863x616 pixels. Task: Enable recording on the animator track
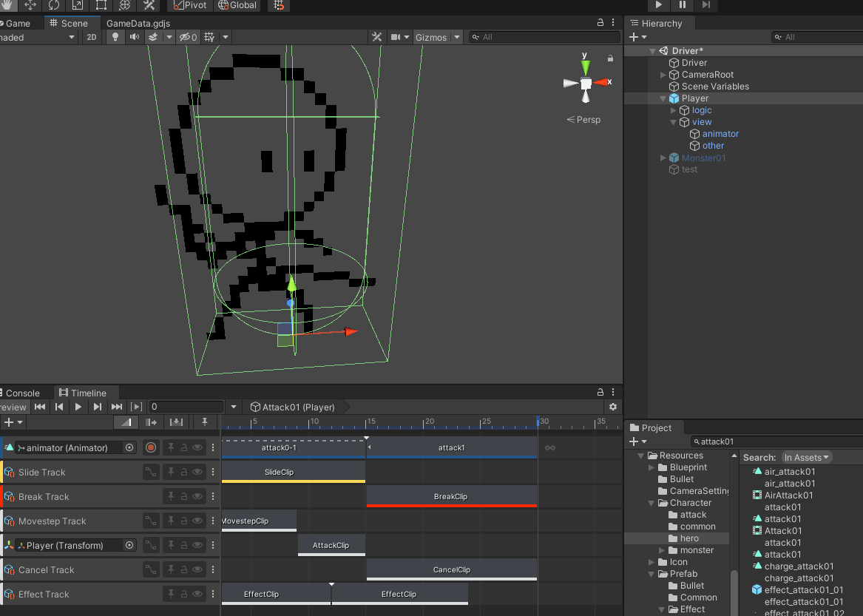(151, 447)
